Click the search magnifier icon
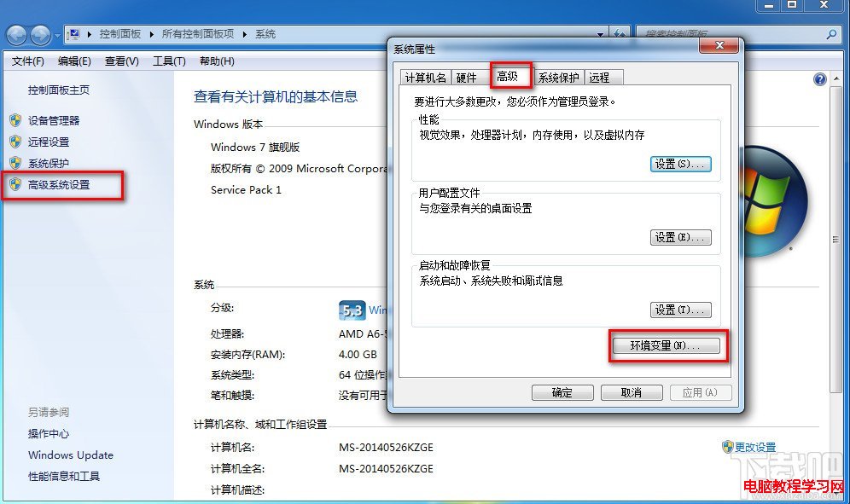Viewport: 850px width, 504px height. 831,35
